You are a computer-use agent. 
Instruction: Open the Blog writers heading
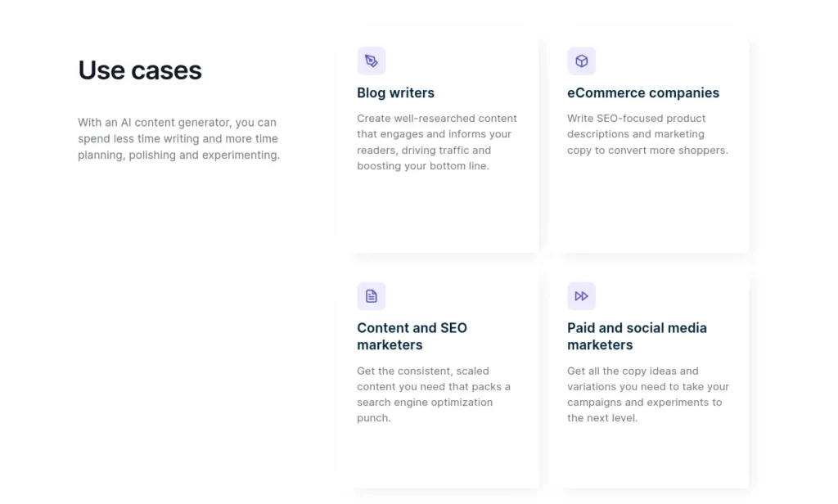pos(395,93)
